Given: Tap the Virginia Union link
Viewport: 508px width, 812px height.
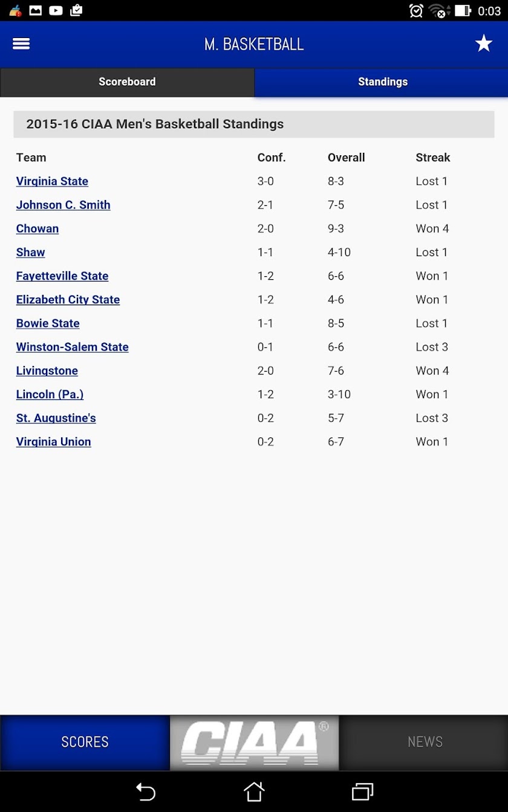Looking at the screenshot, I should tap(53, 442).
